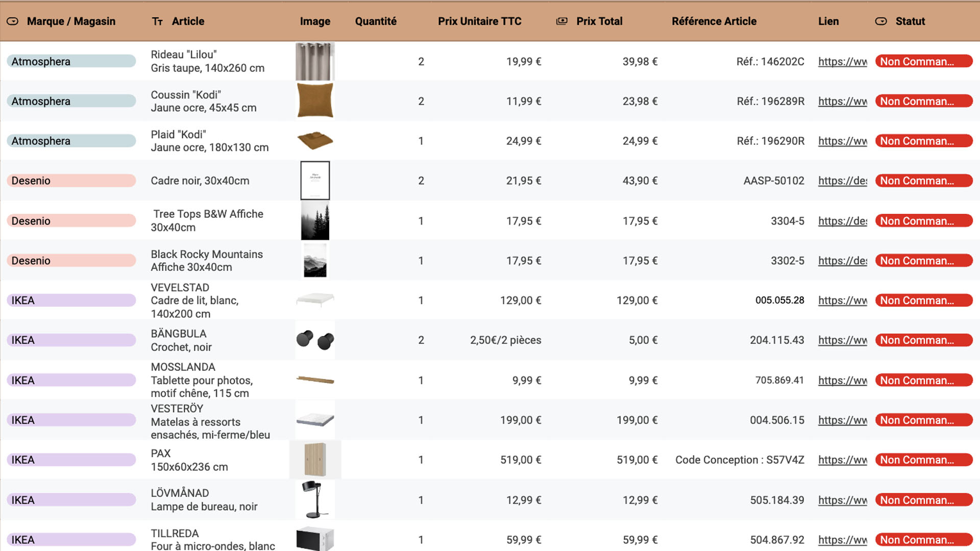Open the Cadre noir frame image
The width and height of the screenshot is (980, 551).
click(x=315, y=181)
